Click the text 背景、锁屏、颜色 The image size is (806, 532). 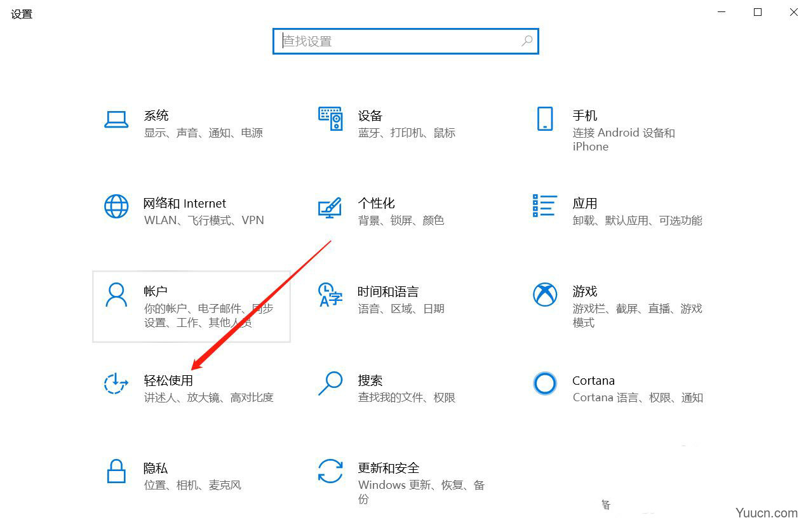coord(401,220)
